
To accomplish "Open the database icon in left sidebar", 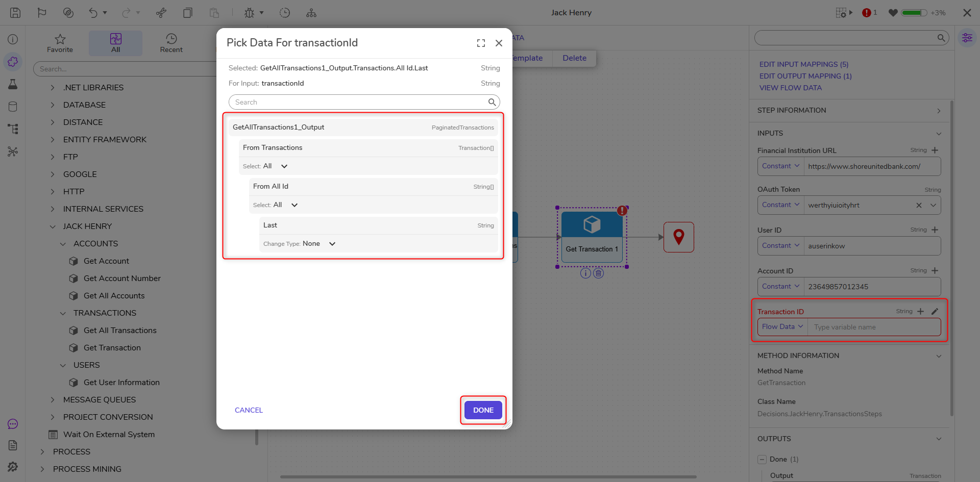I will pyautogui.click(x=13, y=107).
